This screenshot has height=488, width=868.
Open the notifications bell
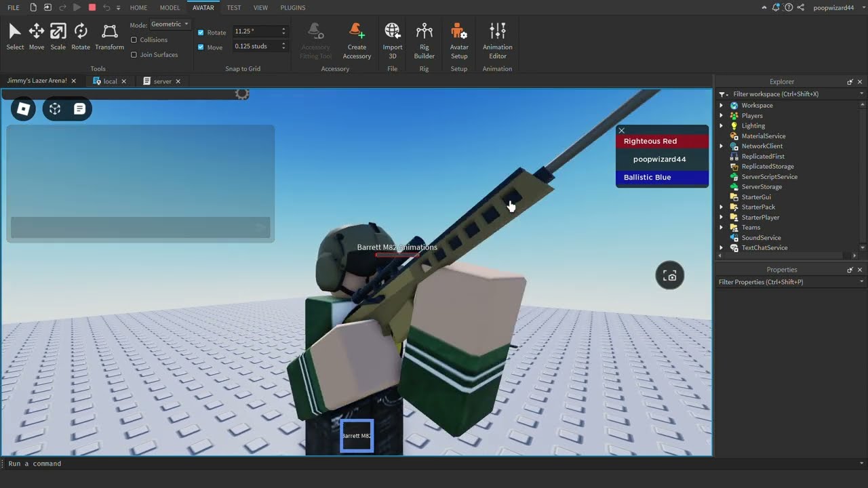(776, 7)
